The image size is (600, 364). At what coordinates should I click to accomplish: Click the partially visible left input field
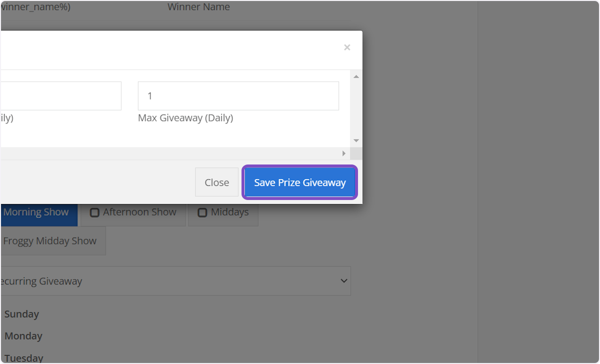click(60, 95)
